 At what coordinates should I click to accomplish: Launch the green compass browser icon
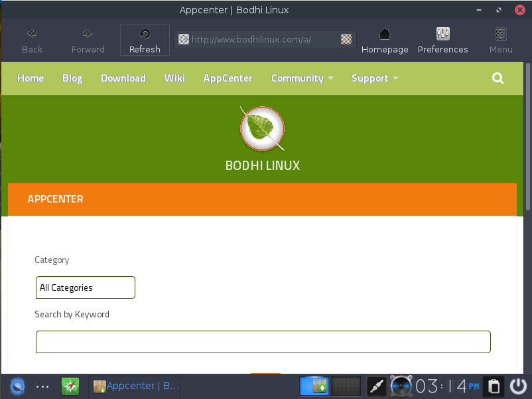click(70, 386)
